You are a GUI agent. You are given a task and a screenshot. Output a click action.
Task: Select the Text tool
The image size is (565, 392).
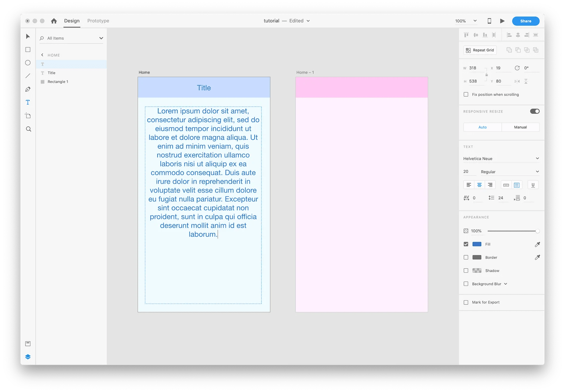(28, 102)
